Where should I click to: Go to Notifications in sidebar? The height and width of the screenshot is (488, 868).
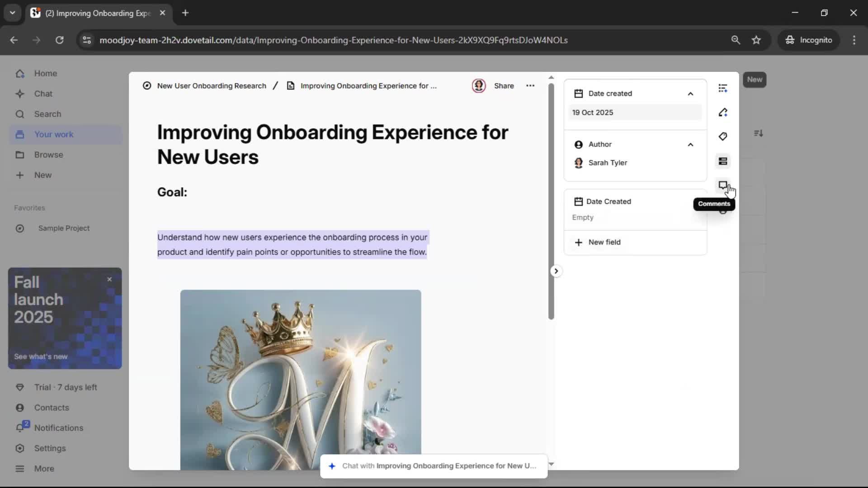58,428
